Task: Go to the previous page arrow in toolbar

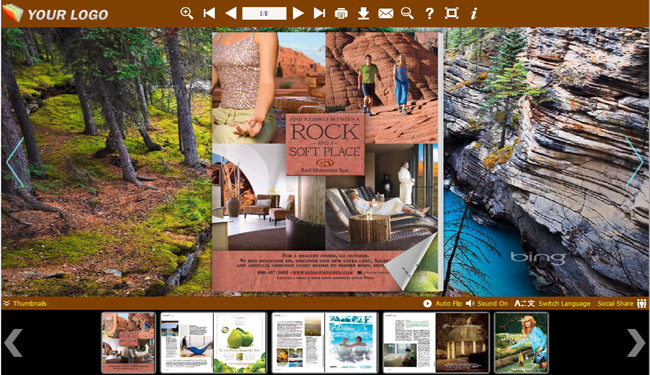Action: tap(231, 13)
